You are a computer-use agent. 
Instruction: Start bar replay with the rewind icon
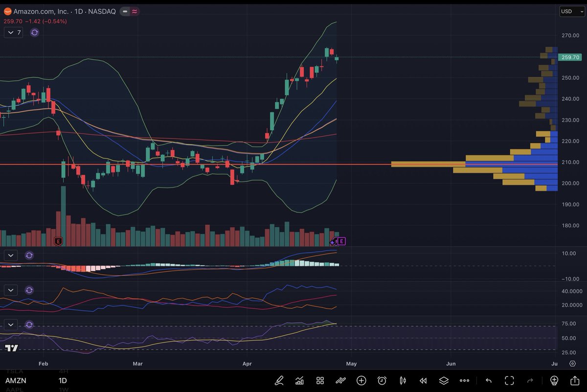[x=423, y=380]
